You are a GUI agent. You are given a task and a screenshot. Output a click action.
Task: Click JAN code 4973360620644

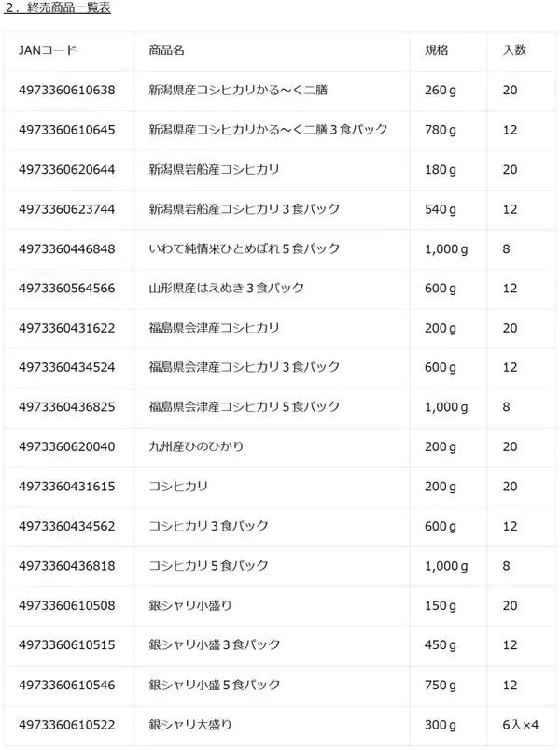[66, 170]
